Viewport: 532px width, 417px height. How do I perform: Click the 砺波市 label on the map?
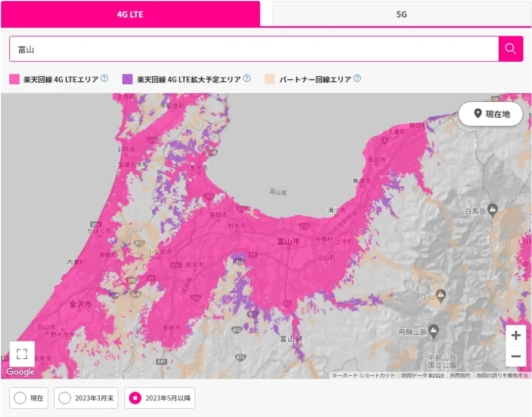(x=195, y=265)
